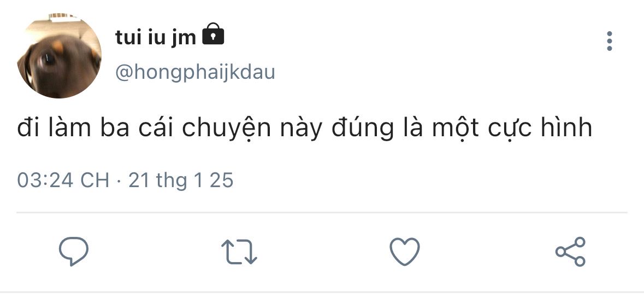Open the dog profile picture avatar
644x302 pixels.
(60, 56)
